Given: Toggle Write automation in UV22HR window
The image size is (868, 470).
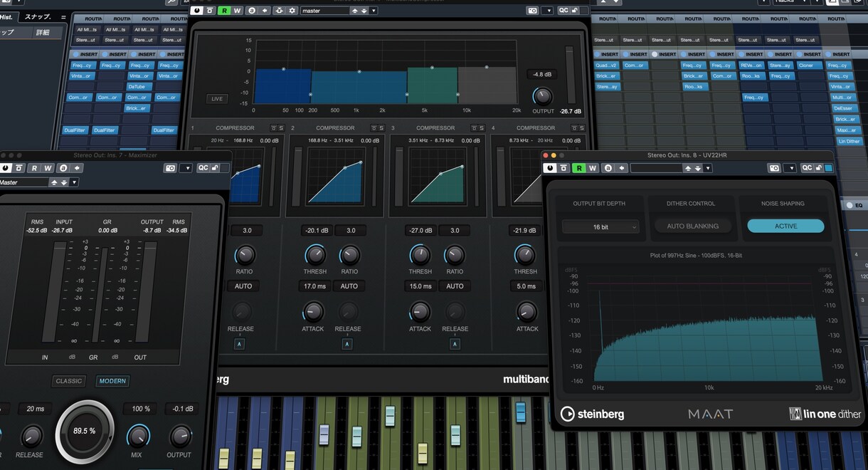Looking at the screenshot, I should (593, 168).
